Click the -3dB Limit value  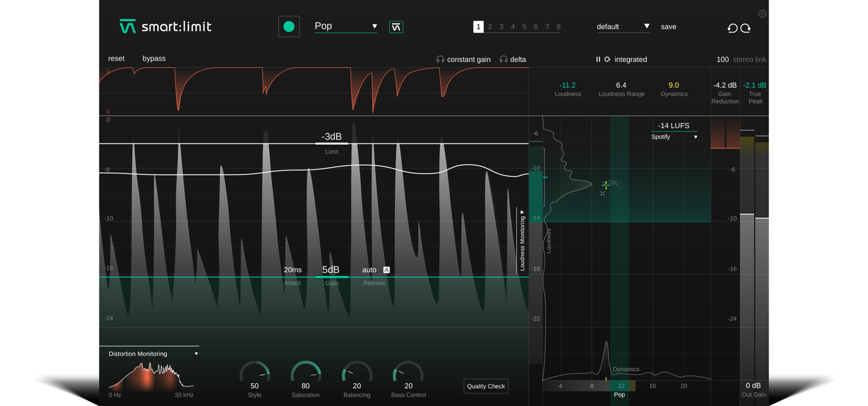[x=331, y=137]
